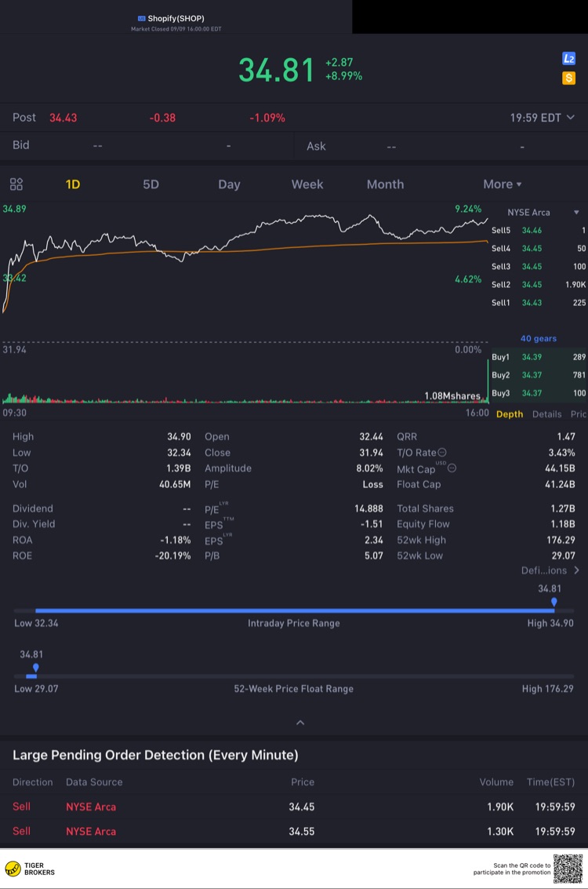Click the 40 gears link
The width and height of the screenshot is (588, 889).
point(538,338)
